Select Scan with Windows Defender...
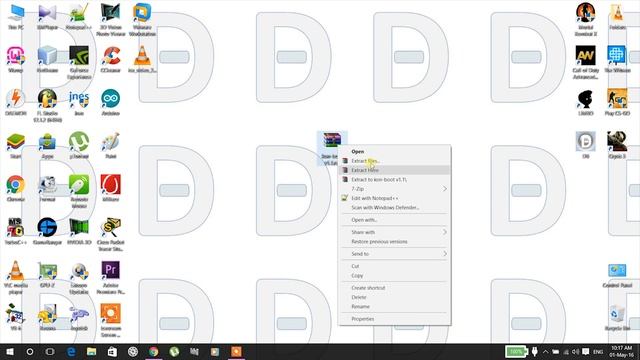Viewport: 640px width, 360px height. coord(395,208)
